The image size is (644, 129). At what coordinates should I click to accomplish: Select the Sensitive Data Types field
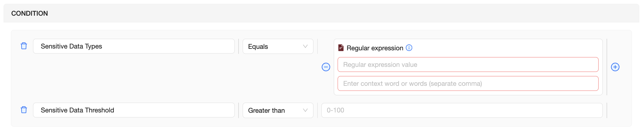134,46
